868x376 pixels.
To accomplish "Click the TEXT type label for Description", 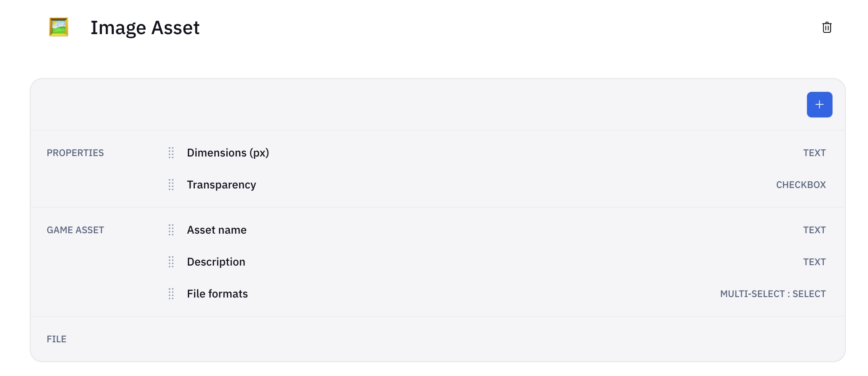I will point(814,262).
